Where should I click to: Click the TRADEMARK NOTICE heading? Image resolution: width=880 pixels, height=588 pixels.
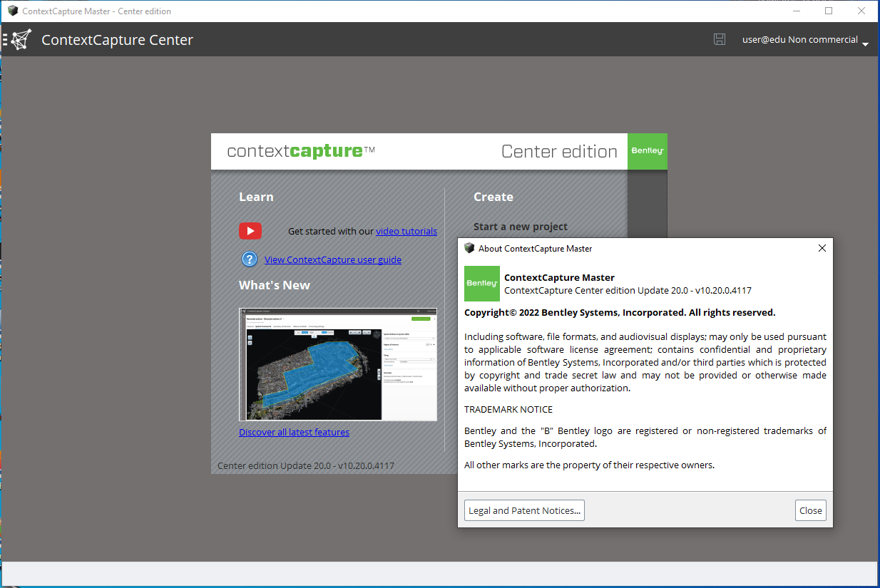(508, 409)
